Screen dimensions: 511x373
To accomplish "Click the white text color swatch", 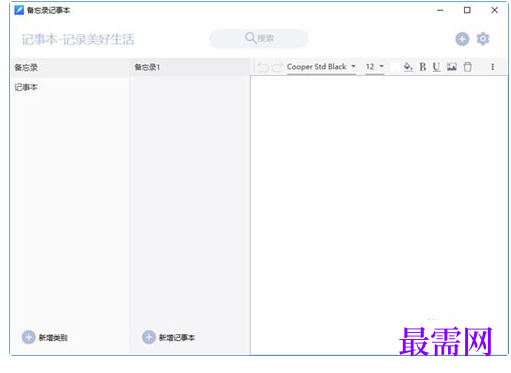I will point(394,67).
